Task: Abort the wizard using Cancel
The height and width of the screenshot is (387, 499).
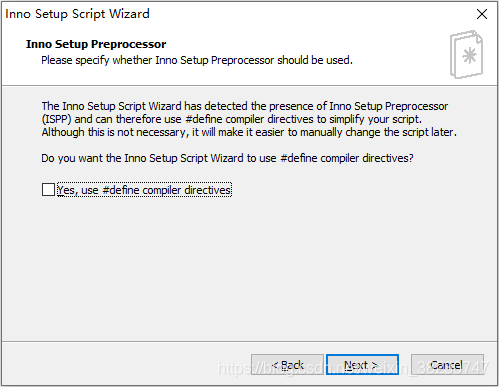Action: 447,365
